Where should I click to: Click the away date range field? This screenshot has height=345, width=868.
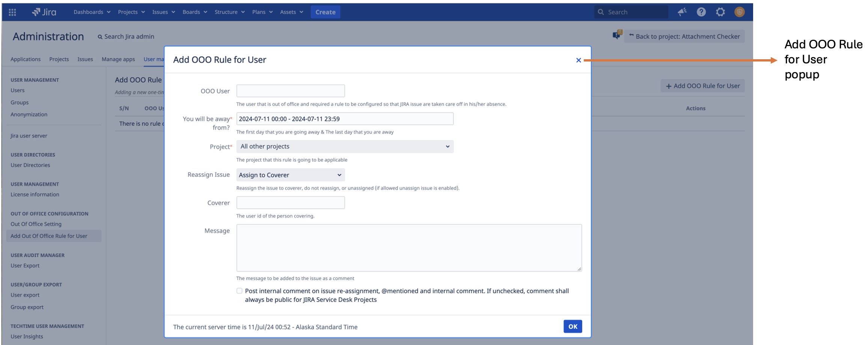345,119
